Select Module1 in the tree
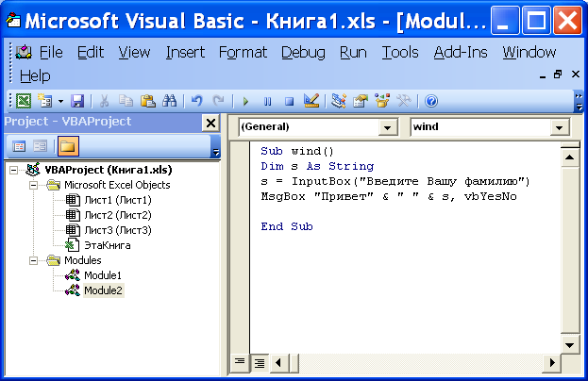 coord(103,275)
